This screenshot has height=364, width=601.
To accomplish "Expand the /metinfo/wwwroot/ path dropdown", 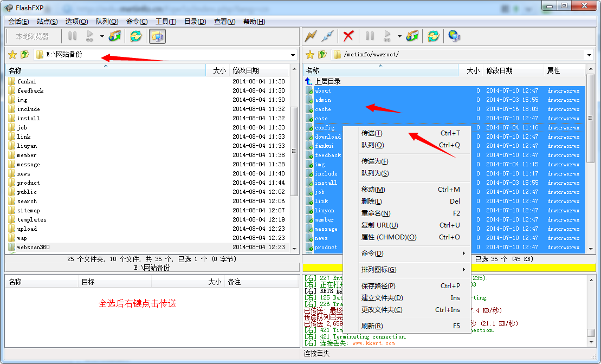I will point(589,55).
